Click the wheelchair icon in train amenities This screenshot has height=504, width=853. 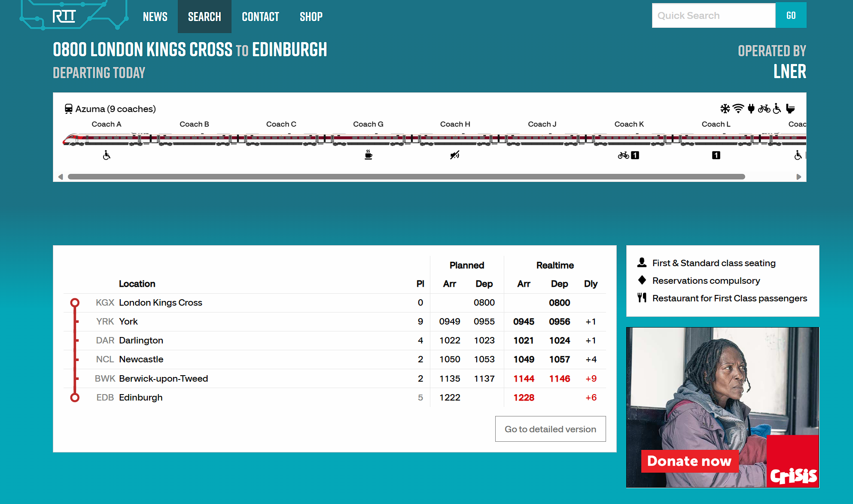tap(777, 109)
